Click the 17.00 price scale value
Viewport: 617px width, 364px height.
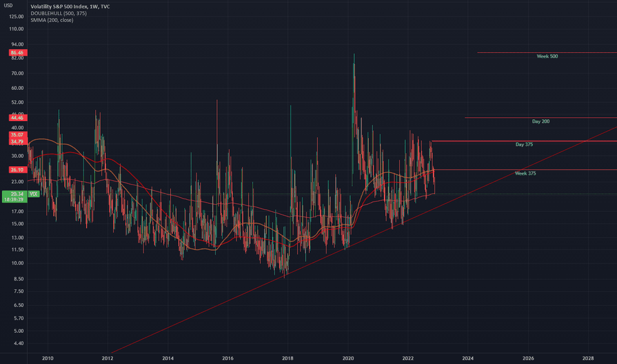(17, 211)
